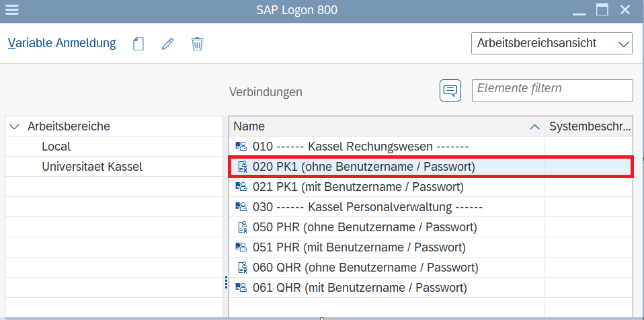Click the Variable Anmeldung link

pos(62,43)
